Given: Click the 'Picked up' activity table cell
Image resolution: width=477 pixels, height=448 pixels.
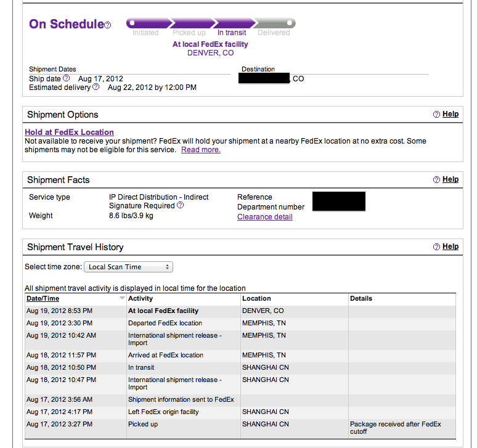Looking at the screenshot, I should [x=184, y=428].
